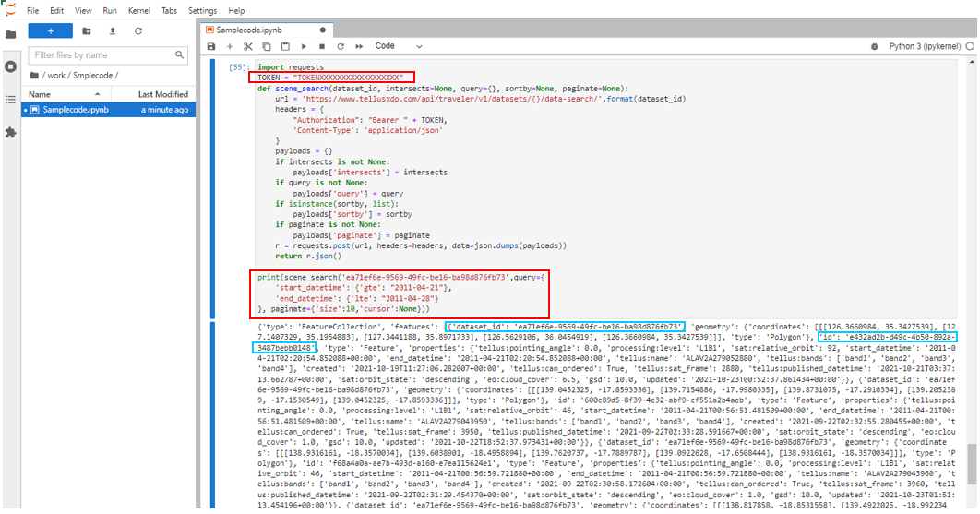
Task: Click the 'start_datetime' query line
Action: (364, 288)
